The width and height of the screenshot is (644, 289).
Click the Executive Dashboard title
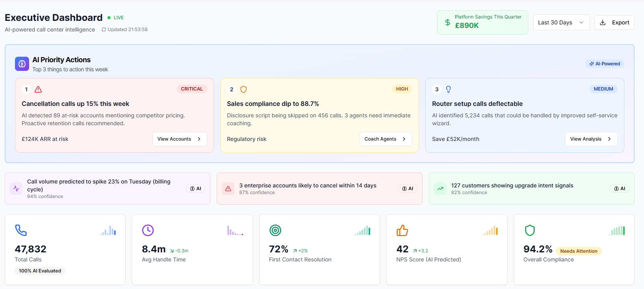[x=54, y=18]
